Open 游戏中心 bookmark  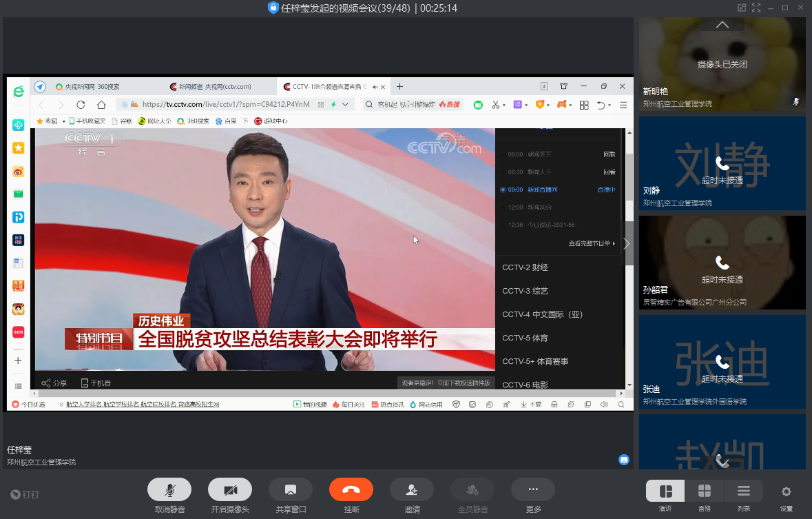pyautogui.click(x=271, y=121)
